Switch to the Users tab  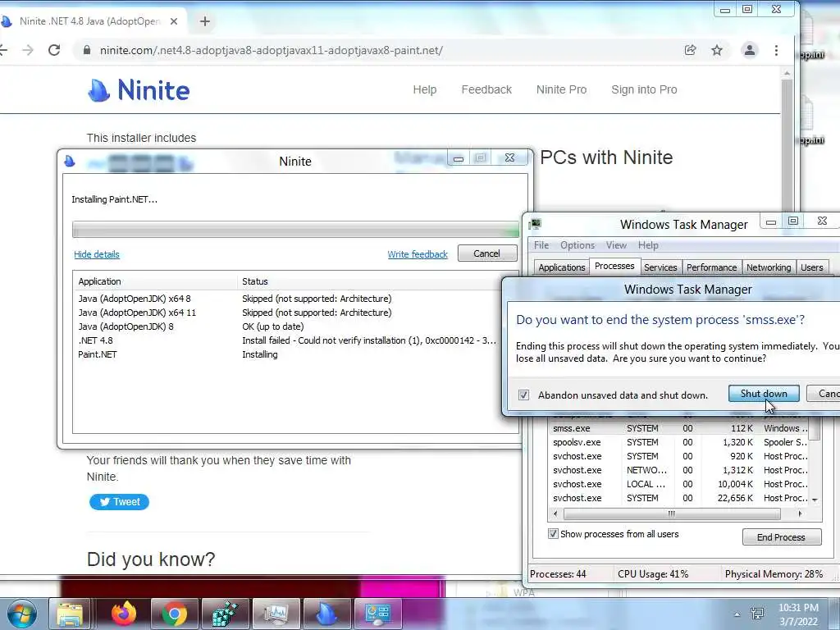coord(811,267)
